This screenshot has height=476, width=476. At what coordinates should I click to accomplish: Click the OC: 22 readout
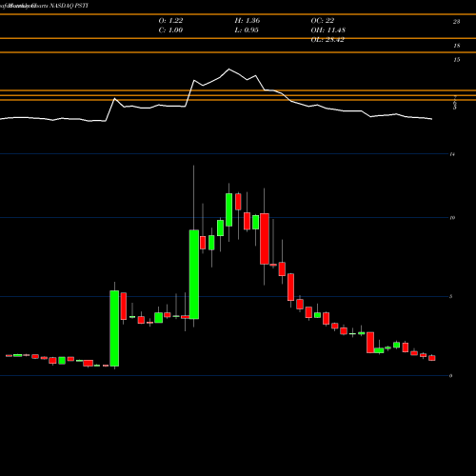pyautogui.click(x=323, y=21)
